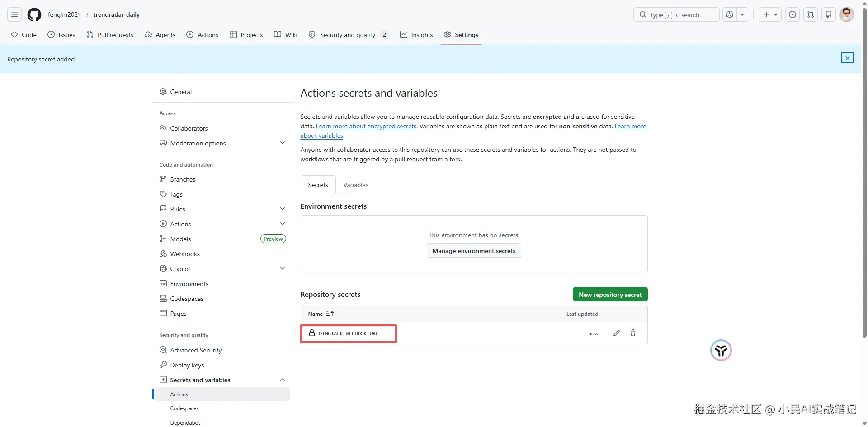Open the Insights repository tab

416,35
